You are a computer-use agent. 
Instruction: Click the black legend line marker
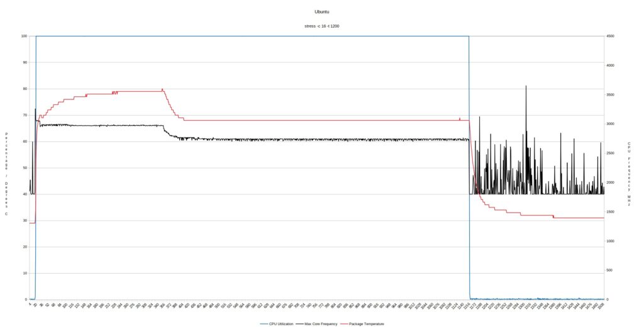pos(299,324)
